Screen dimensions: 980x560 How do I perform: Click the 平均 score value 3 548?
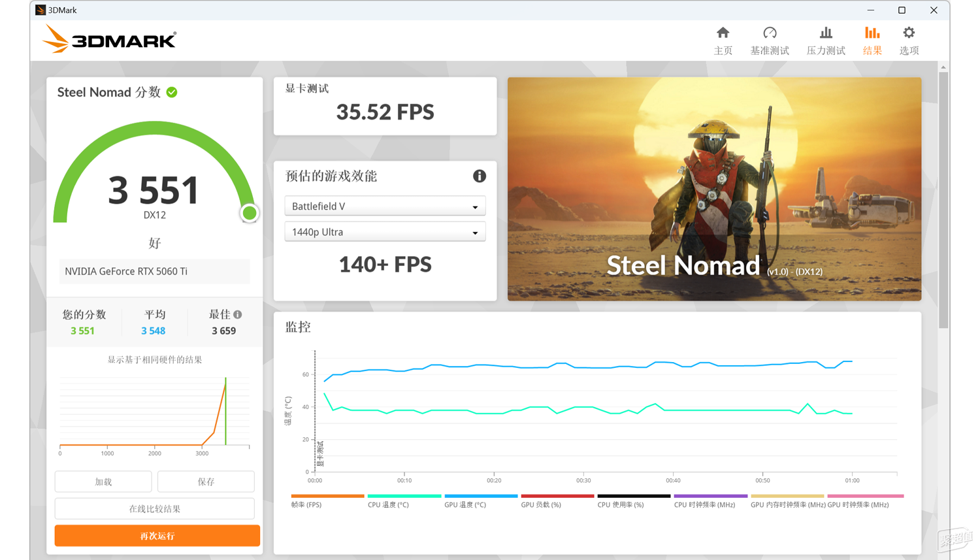pos(154,331)
